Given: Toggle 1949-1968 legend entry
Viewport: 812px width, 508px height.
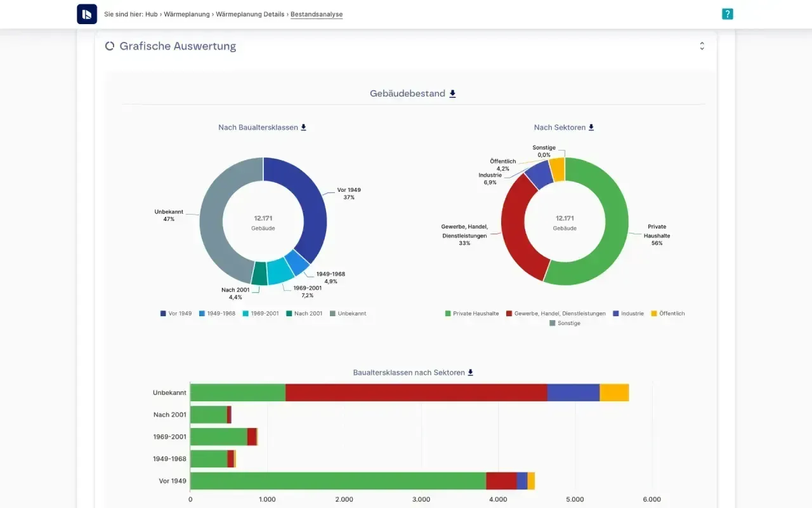Looking at the screenshot, I should tap(217, 313).
